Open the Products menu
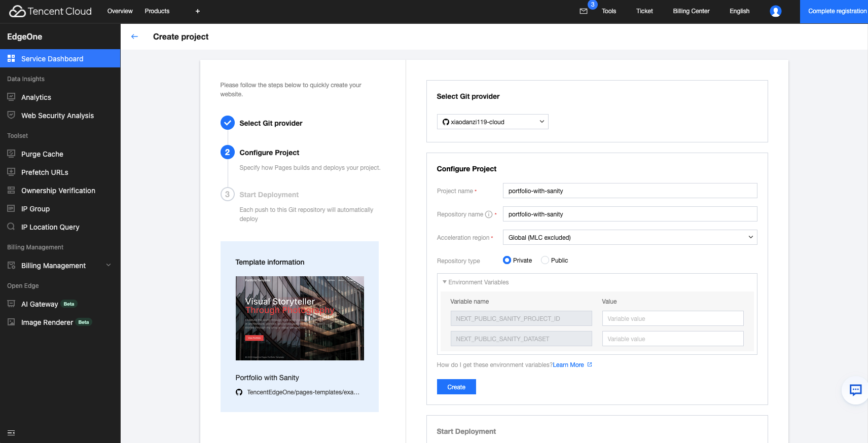The width and height of the screenshot is (868, 443). (x=157, y=11)
